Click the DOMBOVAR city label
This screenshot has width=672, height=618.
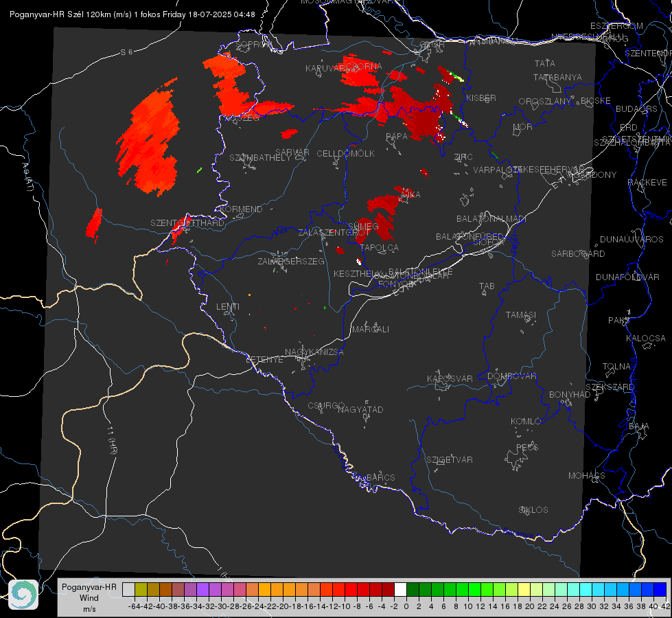(511, 376)
